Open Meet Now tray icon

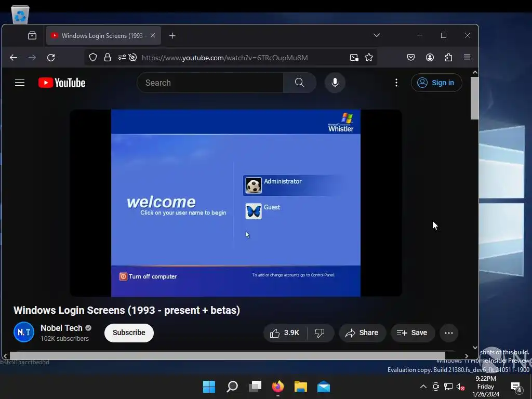436,387
